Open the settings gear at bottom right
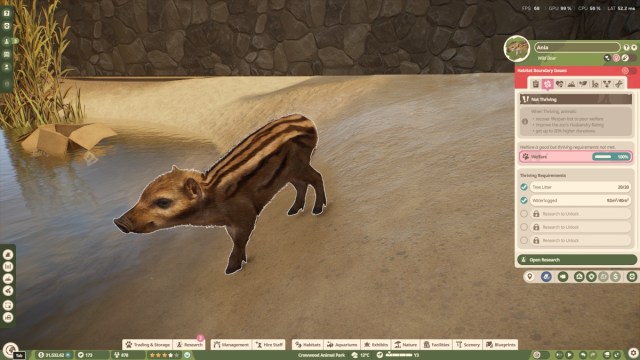 pyautogui.click(x=633, y=353)
